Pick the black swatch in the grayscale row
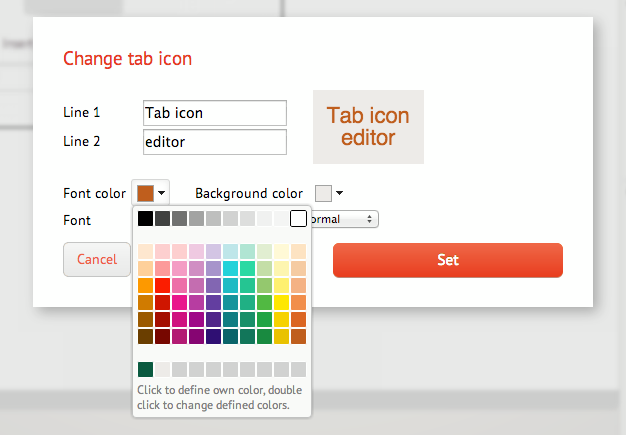Image resolution: width=626 pixels, height=435 pixels. [145, 218]
